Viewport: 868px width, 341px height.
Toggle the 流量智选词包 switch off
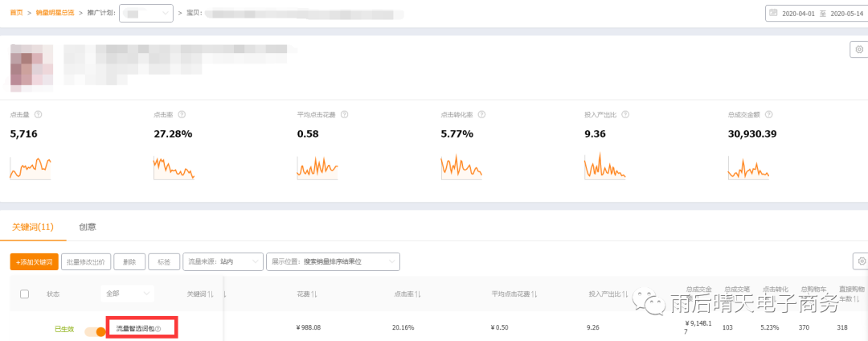click(95, 331)
